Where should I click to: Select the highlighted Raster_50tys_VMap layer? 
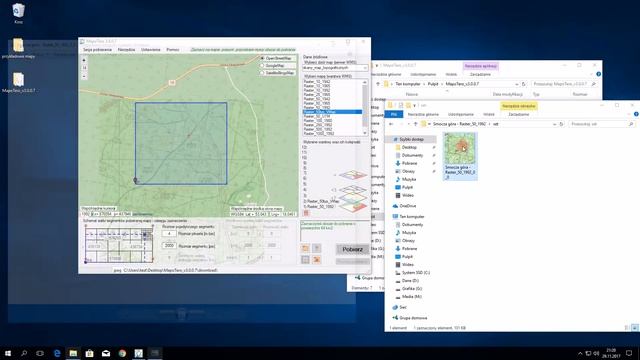(332, 112)
